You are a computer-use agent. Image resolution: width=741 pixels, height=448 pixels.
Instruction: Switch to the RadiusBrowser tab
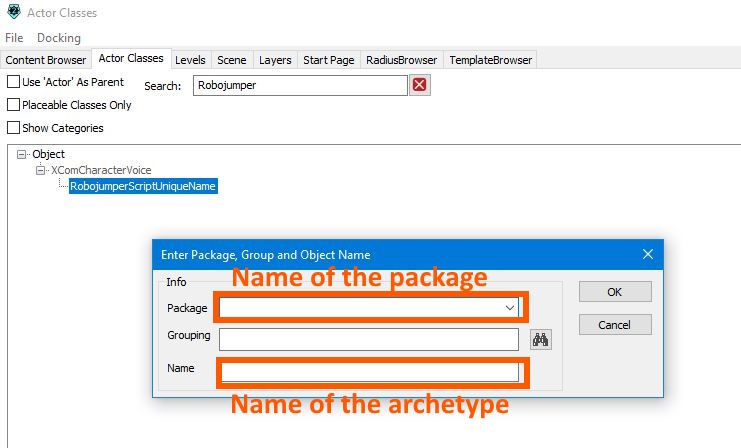(x=402, y=60)
